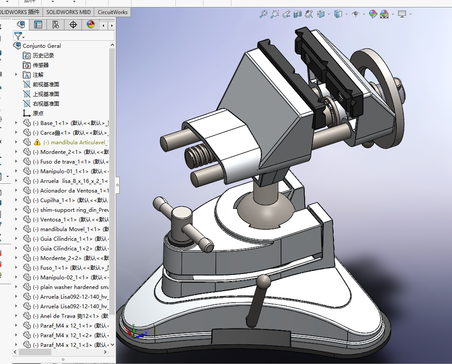The image size is (452, 364).
Task: Click part icon of Guia Cilindrica_1<2>
Action: click(x=27, y=249)
